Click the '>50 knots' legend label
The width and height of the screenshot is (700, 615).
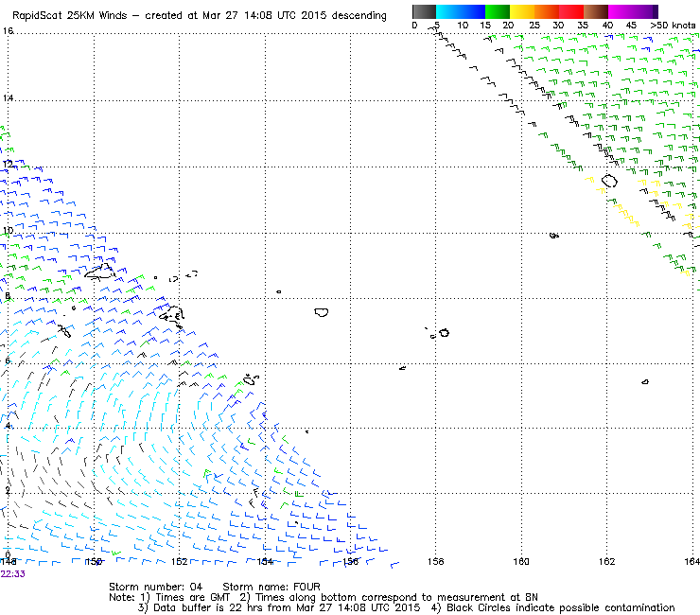point(673,26)
